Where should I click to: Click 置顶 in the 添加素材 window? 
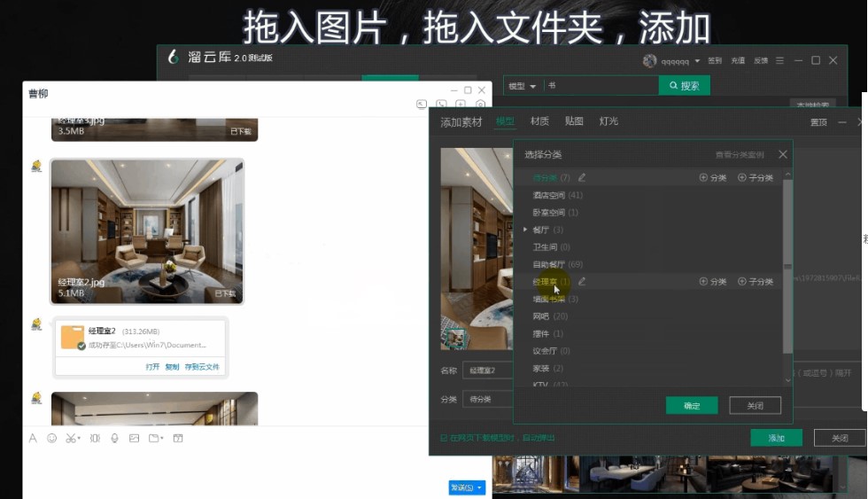[818, 121]
